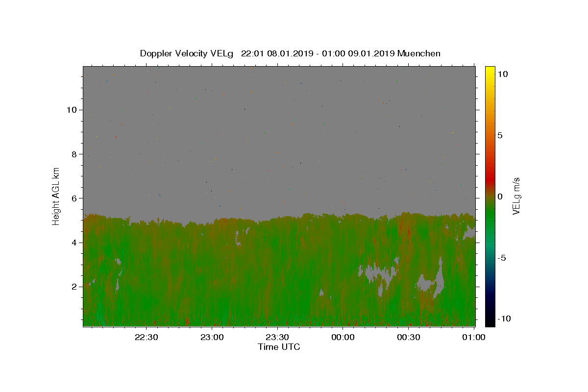Select the 00:30 time tick label
588x392 pixels.
408,338
